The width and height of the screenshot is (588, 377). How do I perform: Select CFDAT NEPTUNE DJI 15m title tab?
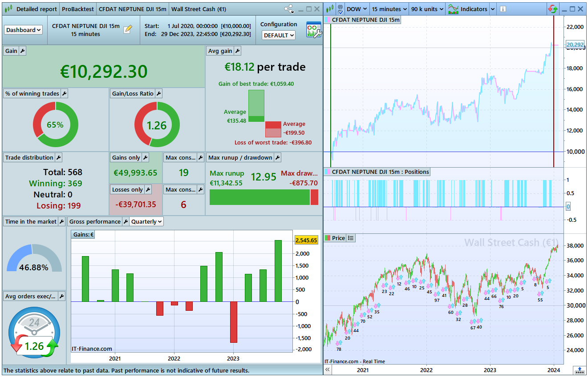click(x=133, y=9)
